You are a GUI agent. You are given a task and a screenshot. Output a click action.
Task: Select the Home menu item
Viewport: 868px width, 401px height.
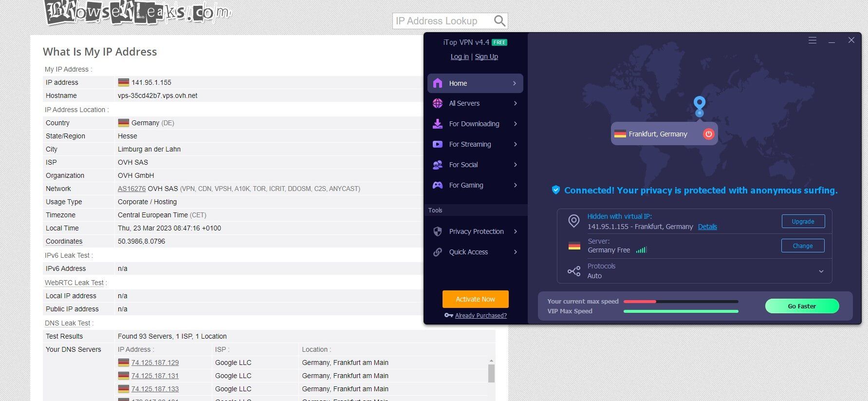[475, 83]
